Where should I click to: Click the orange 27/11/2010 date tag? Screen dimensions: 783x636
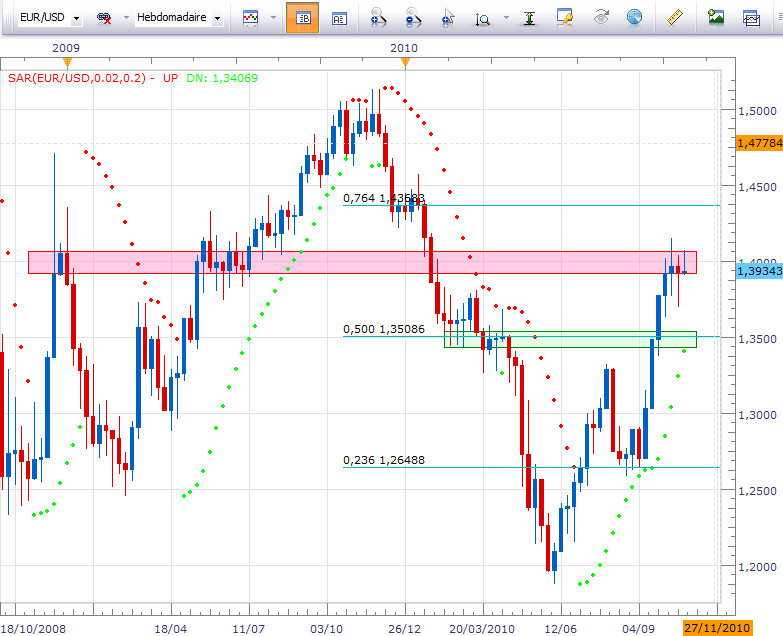[717, 628]
